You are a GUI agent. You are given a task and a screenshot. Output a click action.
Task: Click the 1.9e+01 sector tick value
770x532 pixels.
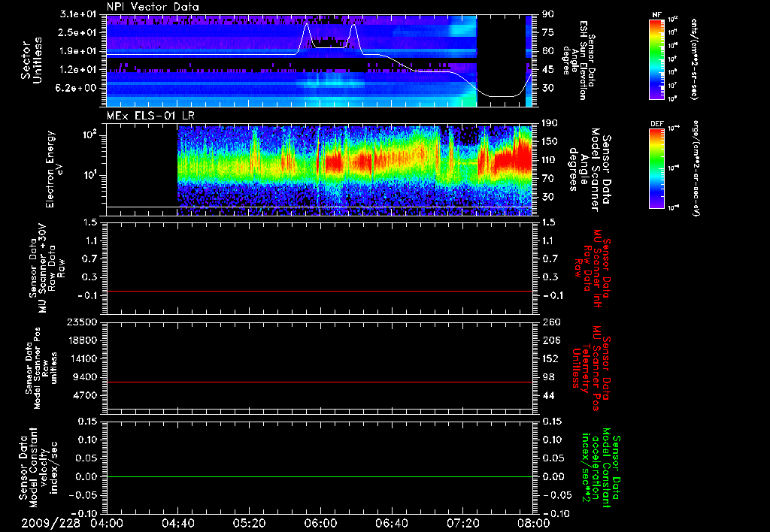[x=78, y=51]
